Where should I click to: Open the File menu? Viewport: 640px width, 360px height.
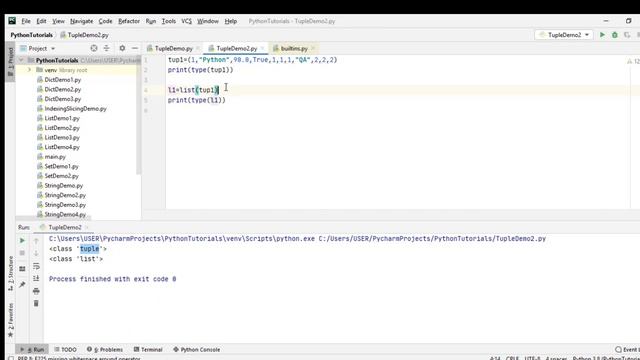[26, 21]
